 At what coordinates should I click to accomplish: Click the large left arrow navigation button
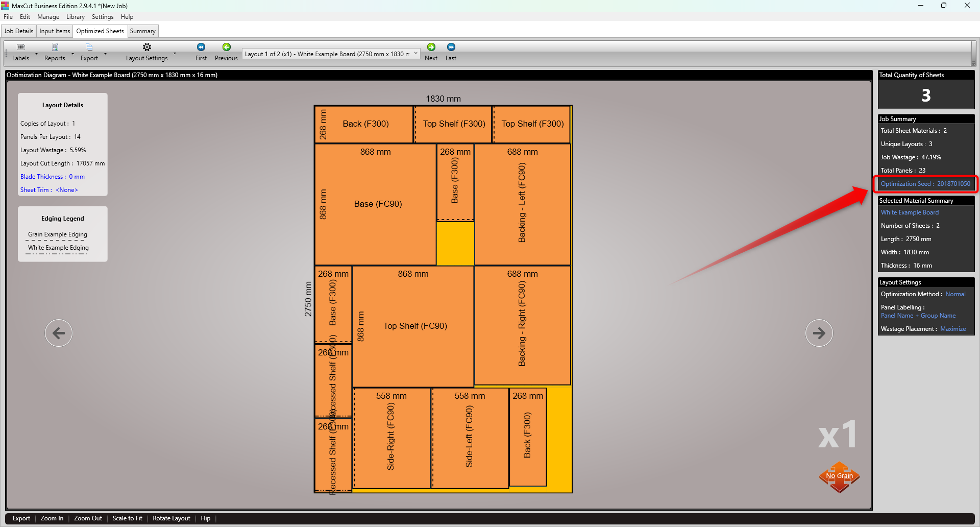click(59, 333)
